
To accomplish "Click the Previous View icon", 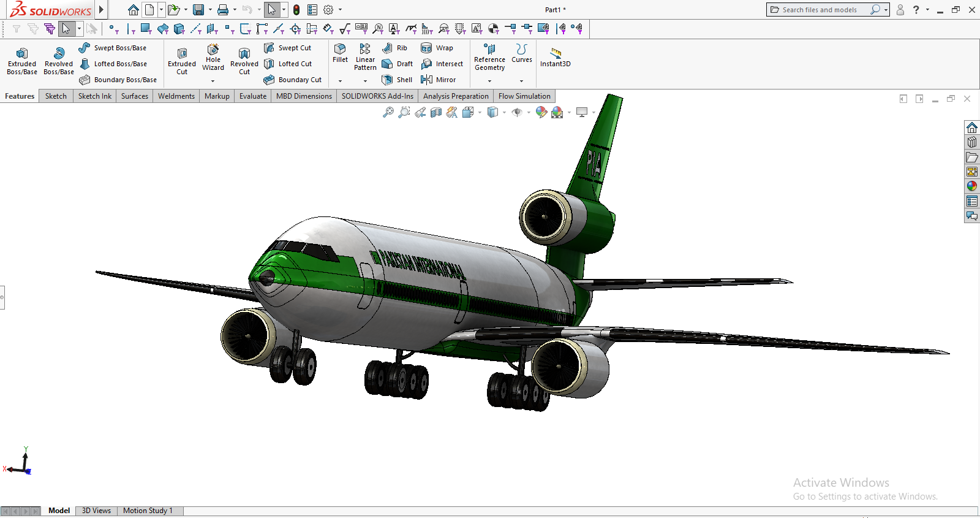I will click(420, 112).
